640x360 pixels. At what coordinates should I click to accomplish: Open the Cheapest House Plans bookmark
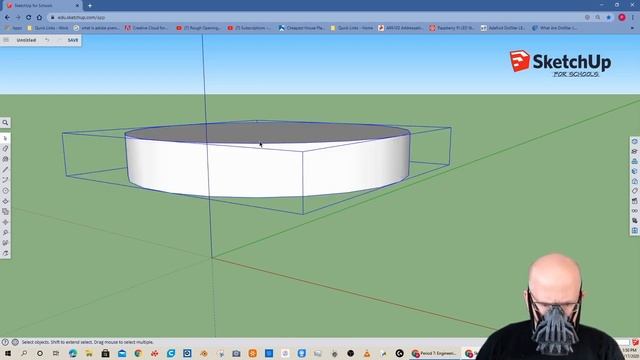click(x=301, y=28)
